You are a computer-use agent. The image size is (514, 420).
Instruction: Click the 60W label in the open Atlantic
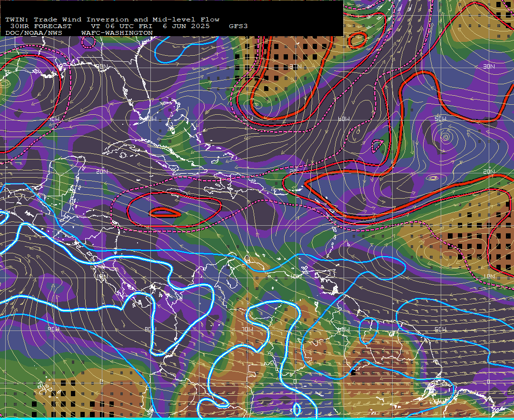344,119
